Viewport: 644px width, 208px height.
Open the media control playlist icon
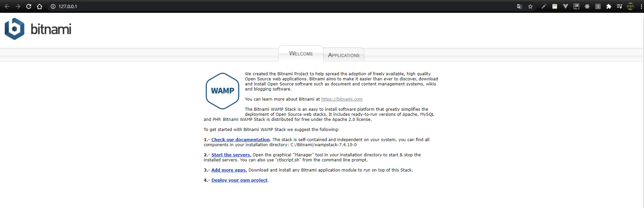(619, 6)
